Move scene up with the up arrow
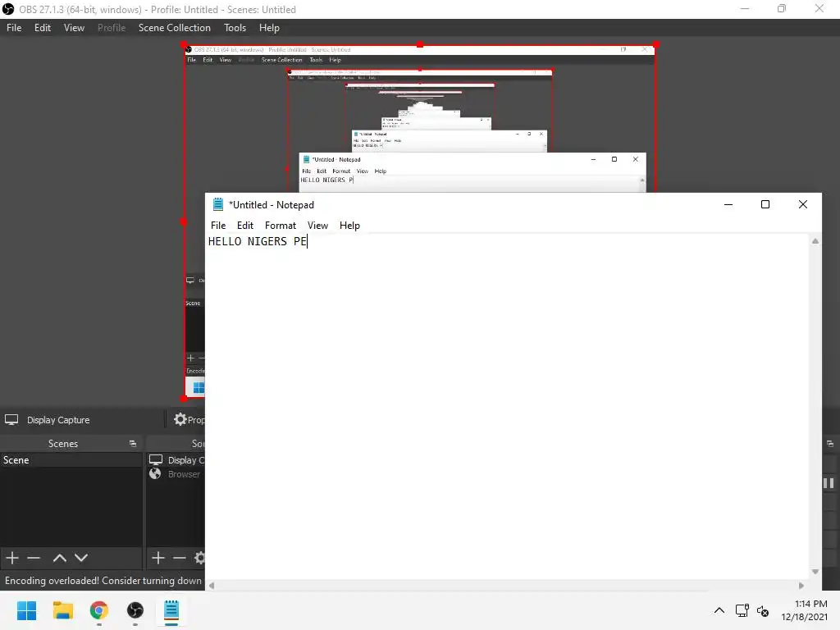The image size is (840, 630). (59, 558)
